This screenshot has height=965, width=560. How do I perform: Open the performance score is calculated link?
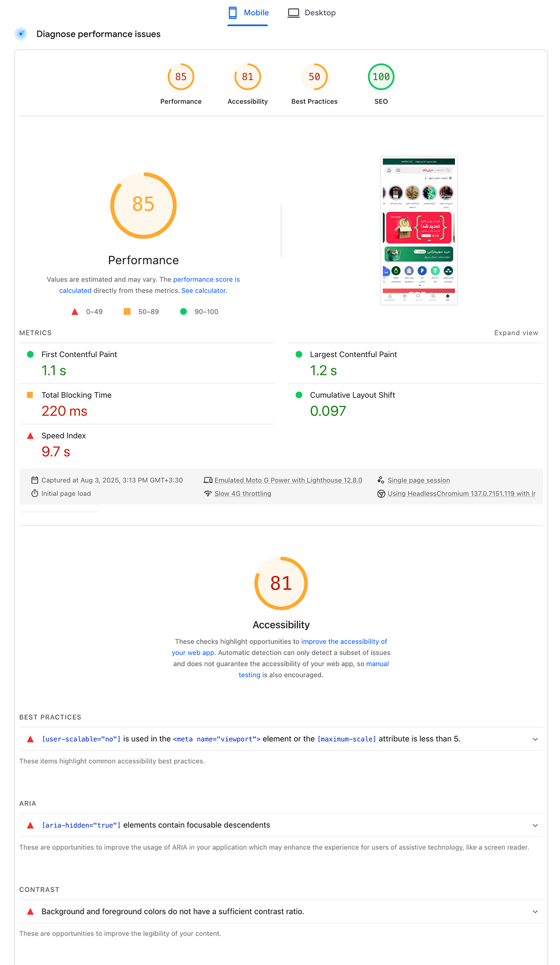coord(206,280)
